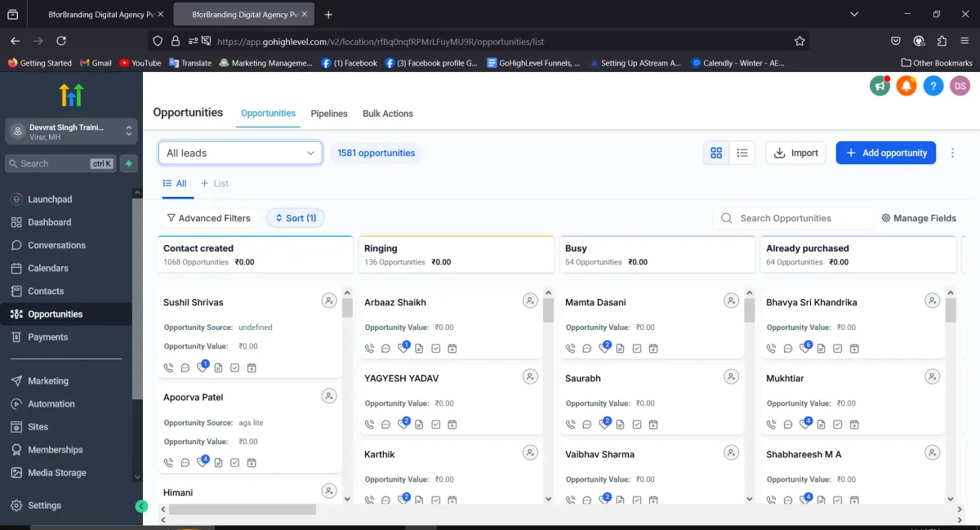980x530 pixels.
Task: Click the task checkmark icon on Saurabh card
Action: [x=636, y=425]
